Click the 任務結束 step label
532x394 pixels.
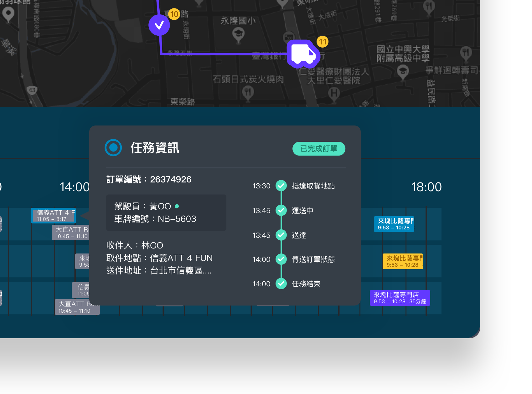[x=306, y=284]
